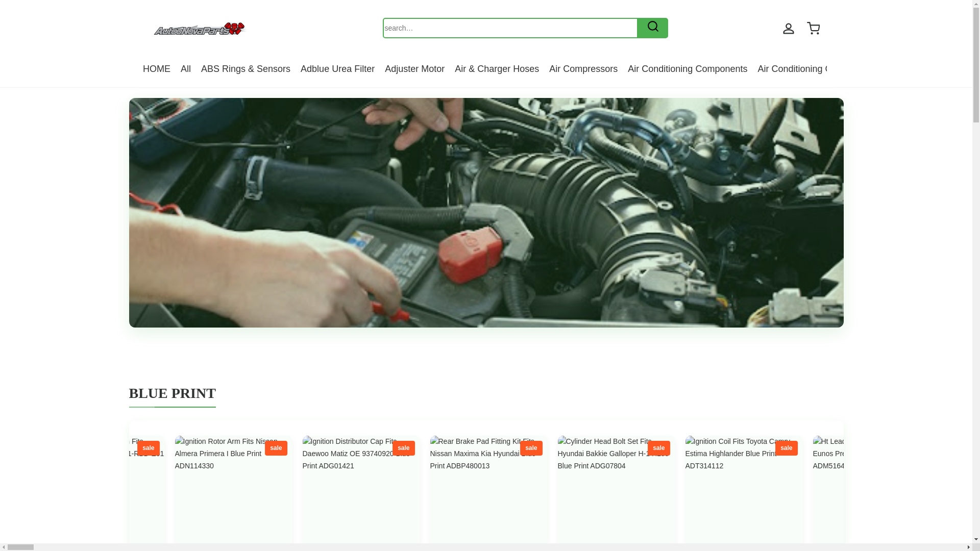The image size is (980, 551).
Task: Open the Adjuster Motor category
Action: point(414,69)
